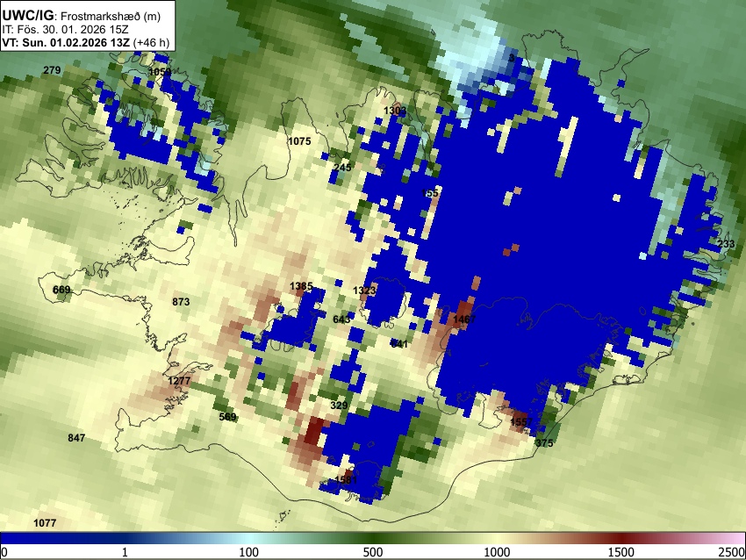Select the map value label '1467'
The image size is (746, 560).
(464, 319)
